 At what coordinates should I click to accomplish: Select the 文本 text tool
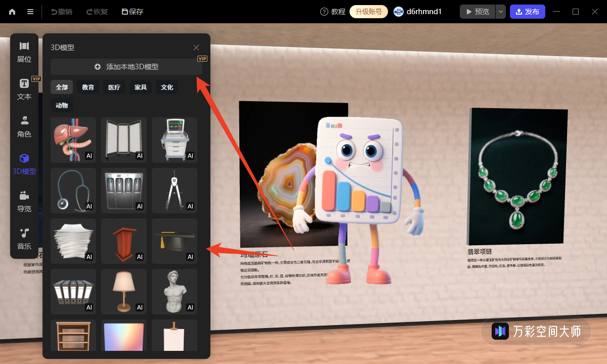tap(24, 89)
